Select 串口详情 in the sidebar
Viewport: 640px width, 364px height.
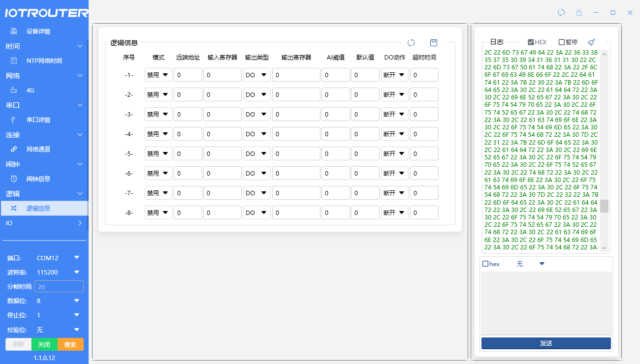point(38,120)
